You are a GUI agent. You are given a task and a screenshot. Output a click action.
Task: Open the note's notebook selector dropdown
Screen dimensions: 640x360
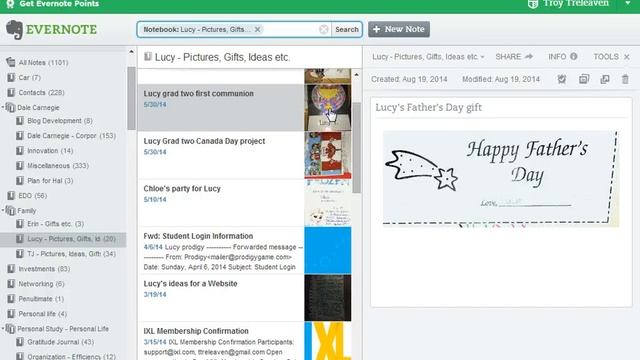point(428,57)
